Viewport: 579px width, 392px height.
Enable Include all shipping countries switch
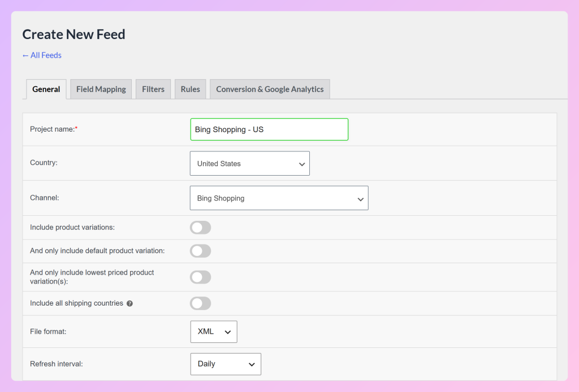pyautogui.click(x=201, y=303)
